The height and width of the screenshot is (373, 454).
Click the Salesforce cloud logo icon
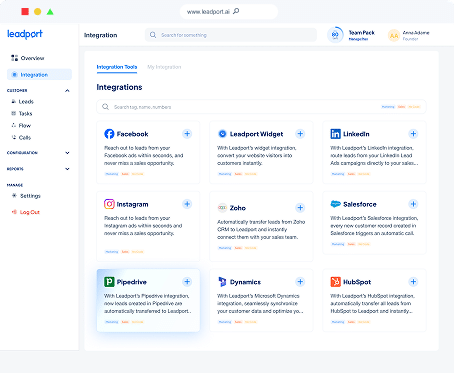pyautogui.click(x=335, y=204)
